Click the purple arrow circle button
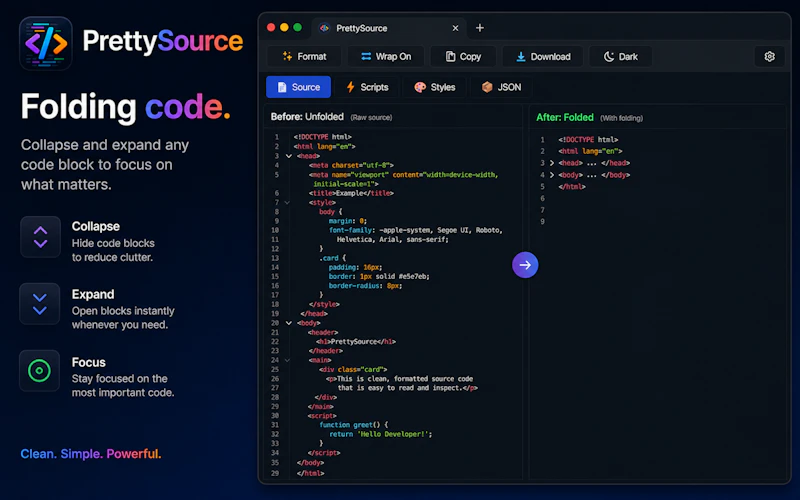 (x=525, y=265)
